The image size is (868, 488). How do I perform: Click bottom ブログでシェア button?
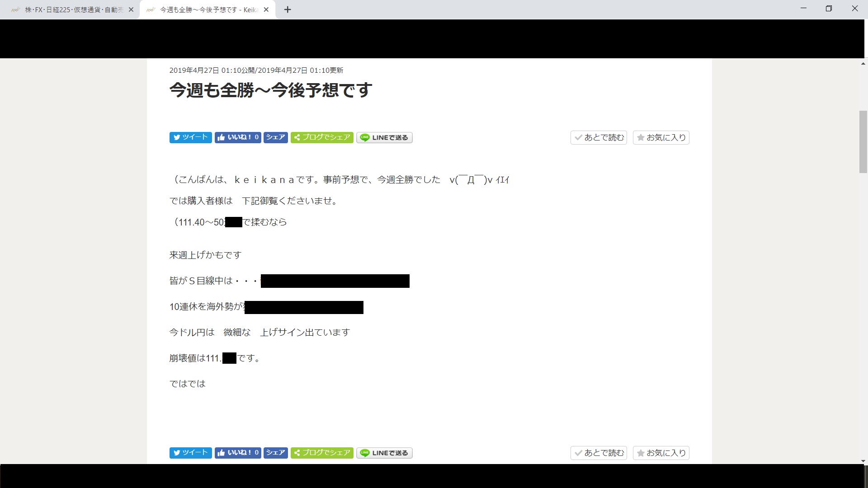coord(322,453)
